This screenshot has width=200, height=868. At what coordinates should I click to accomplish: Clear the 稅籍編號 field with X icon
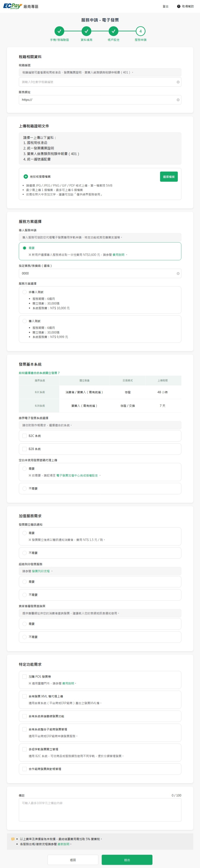point(178,82)
